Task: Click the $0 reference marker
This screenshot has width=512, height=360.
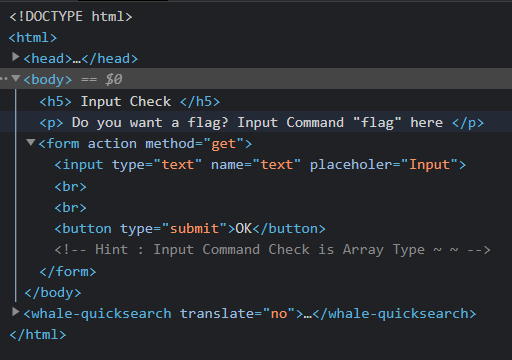Action: point(114,80)
